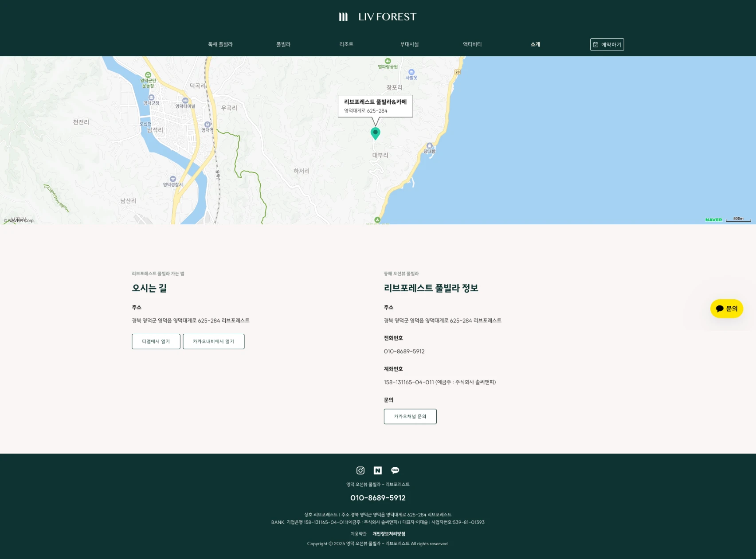Viewport: 756px width, 559px height.
Task: Click the 별파랑공원 park icon on map
Action: click(x=388, y=61)
